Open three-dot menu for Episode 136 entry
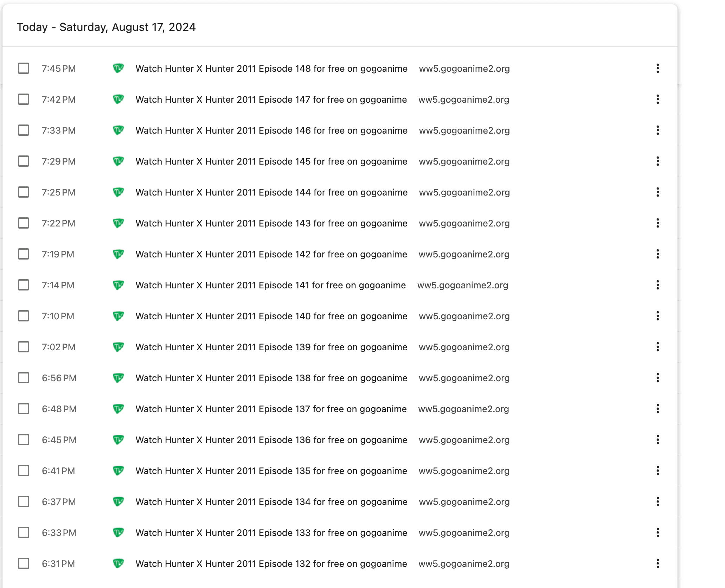Screen dimensions: 725x588 coord(657,440)
